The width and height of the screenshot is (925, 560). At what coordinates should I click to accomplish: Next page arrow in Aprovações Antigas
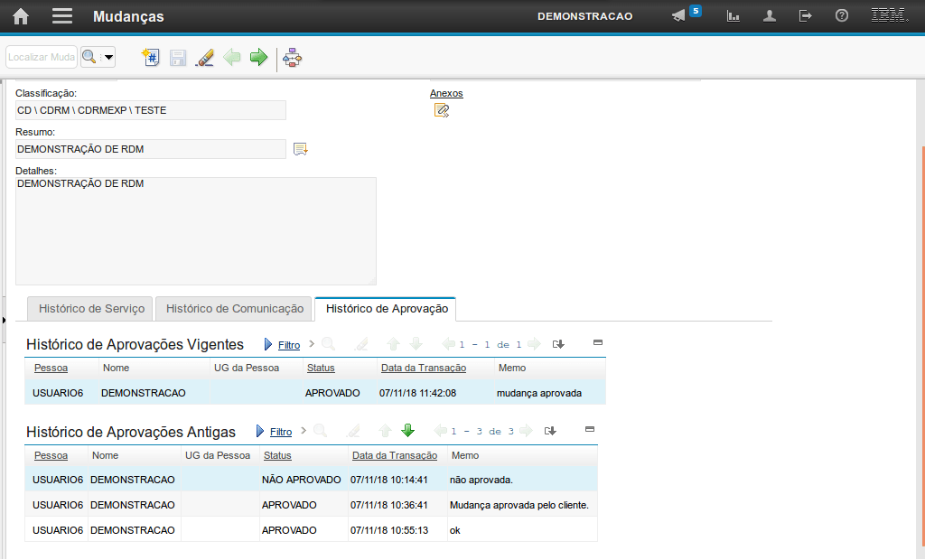point(526,431)
